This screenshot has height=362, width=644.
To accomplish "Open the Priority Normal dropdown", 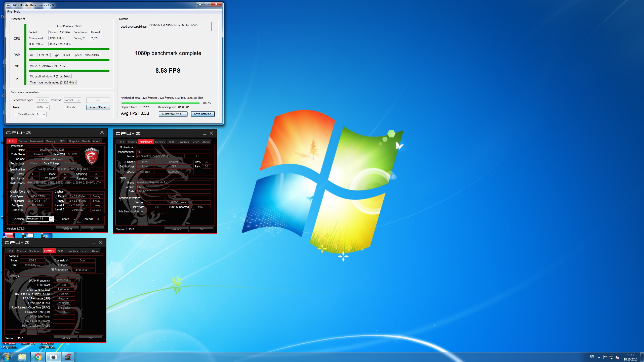I will click(72, 100).
